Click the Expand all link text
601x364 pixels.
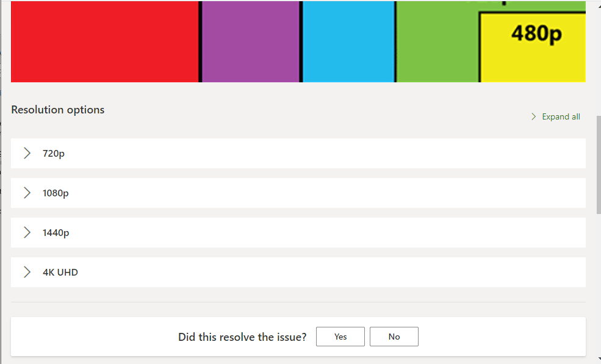pos(561,116)
